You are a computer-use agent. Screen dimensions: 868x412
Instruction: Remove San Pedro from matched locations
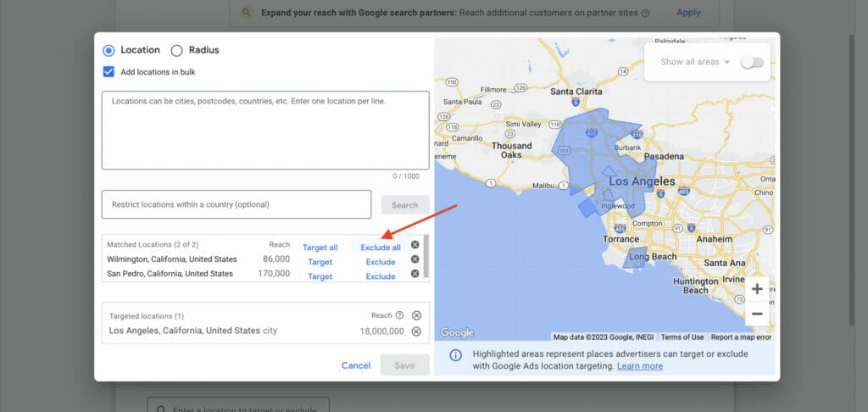point(415,274)
